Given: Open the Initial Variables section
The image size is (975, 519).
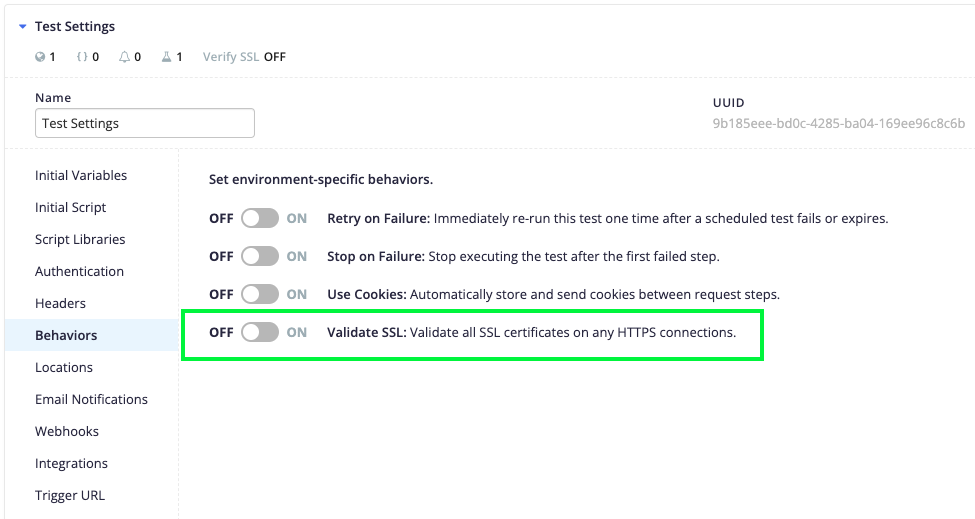Looking at the screenshot, I should [x=81, y=175].
